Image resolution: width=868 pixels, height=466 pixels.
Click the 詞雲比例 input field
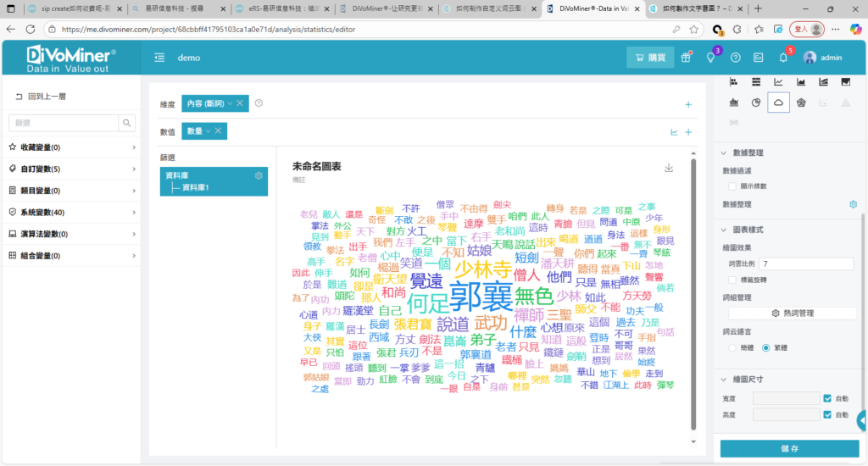[x=805, y=264]
